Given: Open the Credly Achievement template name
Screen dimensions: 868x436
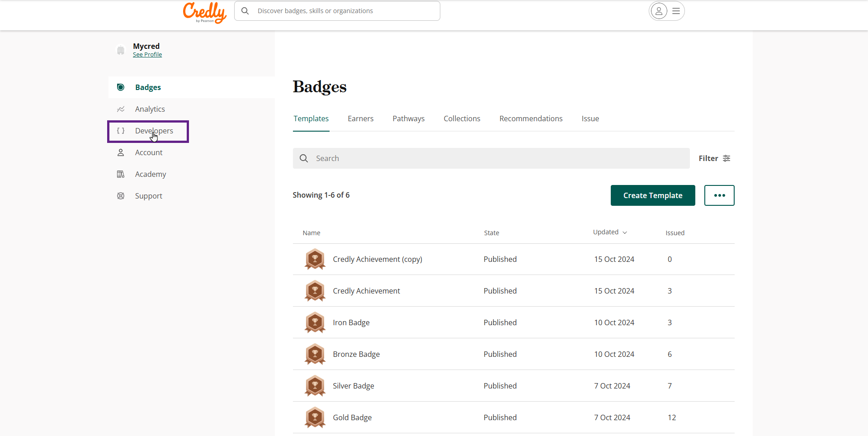Looking at the screenshot, I should click(x=366, y=291).
